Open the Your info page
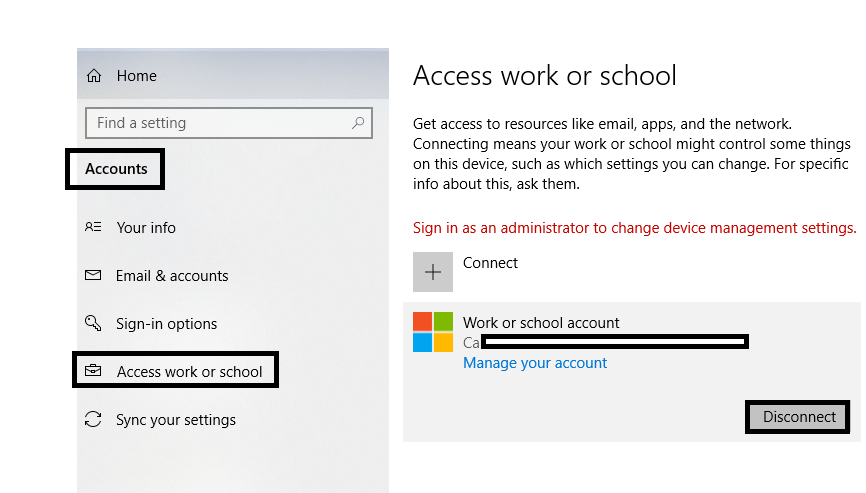The width and height of the screenshot is (866, 493). [x=146, y=227]
